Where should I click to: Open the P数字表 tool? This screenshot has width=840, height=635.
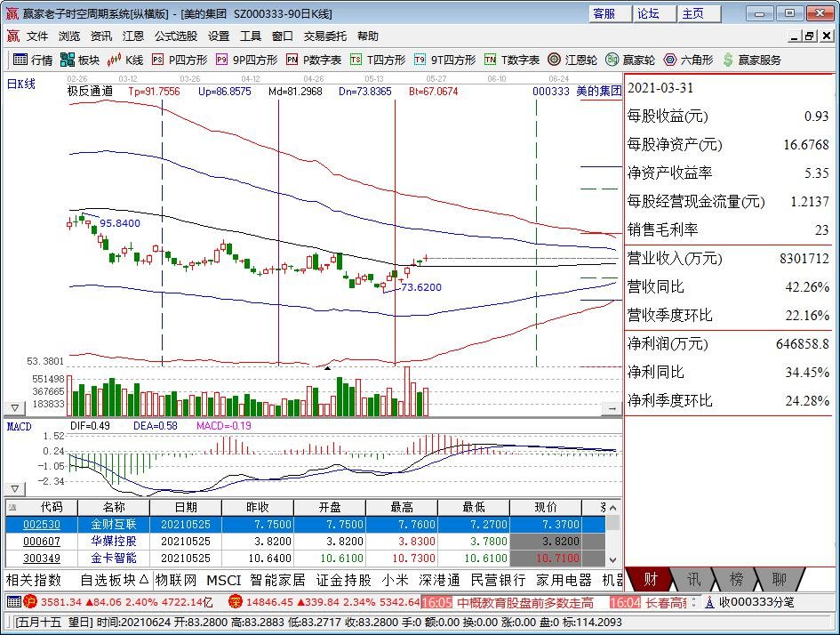coord(314,60)
